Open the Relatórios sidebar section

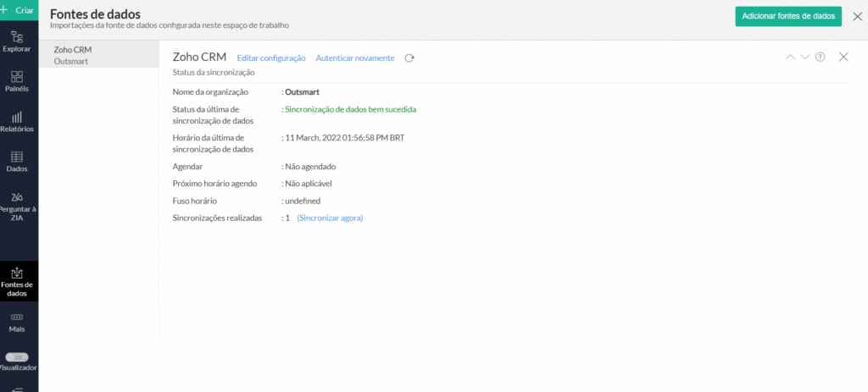pos(17,122)
